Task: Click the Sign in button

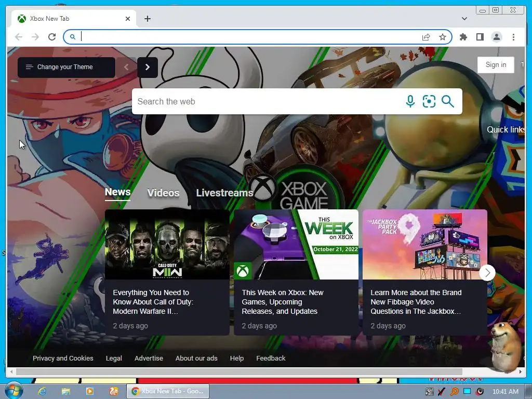Action: (x=496, y=65)
